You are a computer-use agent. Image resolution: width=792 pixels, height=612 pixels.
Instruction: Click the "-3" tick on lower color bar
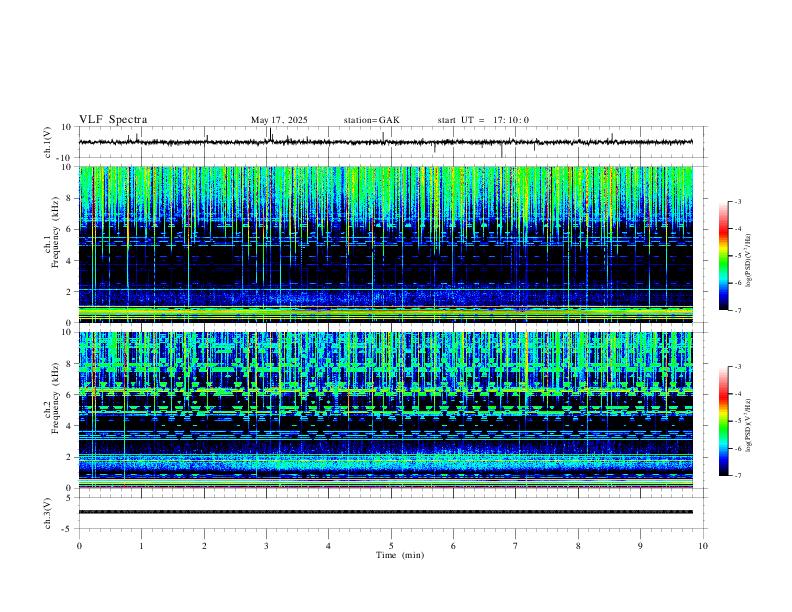click(737, 367)
